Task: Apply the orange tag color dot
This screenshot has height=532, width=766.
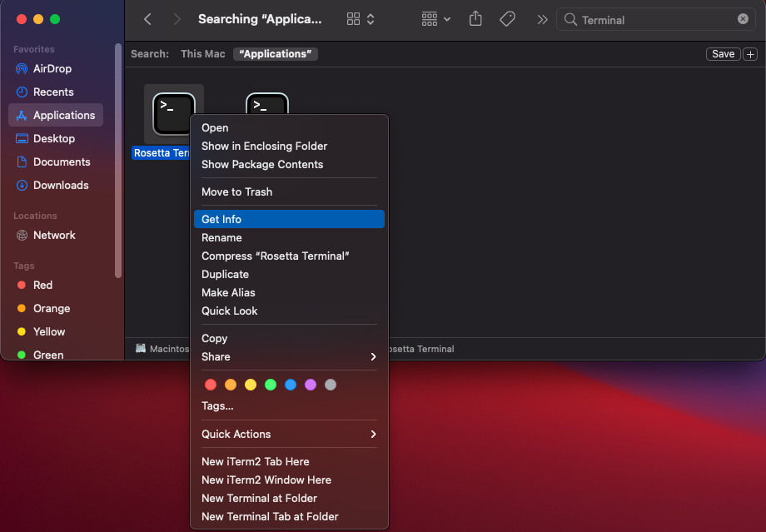Action: 231,385
